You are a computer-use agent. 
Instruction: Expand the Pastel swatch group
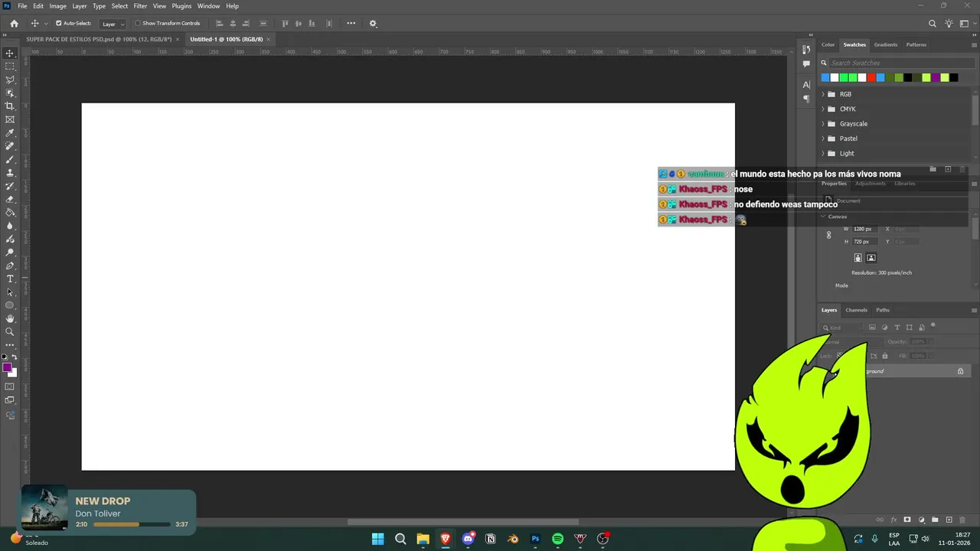click(823, 139)
